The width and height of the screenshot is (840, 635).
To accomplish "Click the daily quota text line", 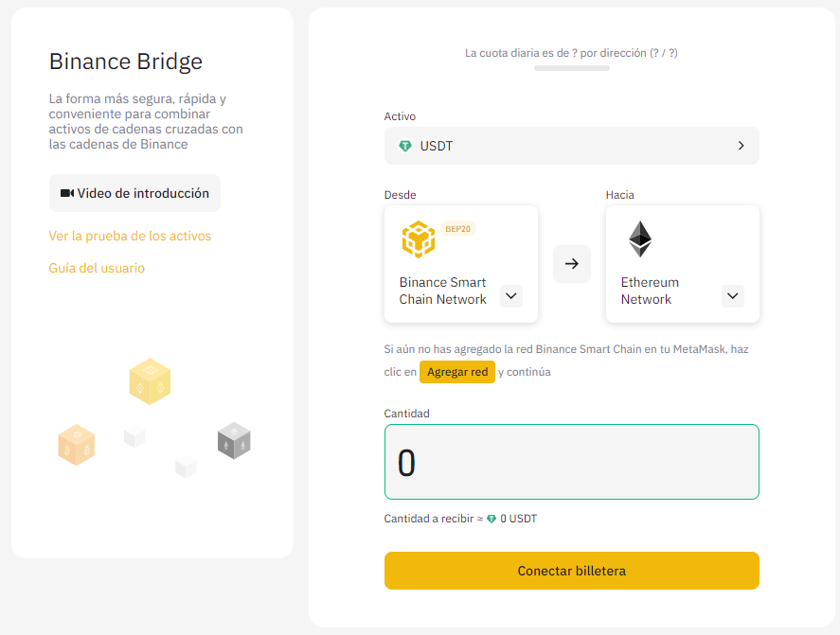I will pyautogui.click(x=571, y=53).
